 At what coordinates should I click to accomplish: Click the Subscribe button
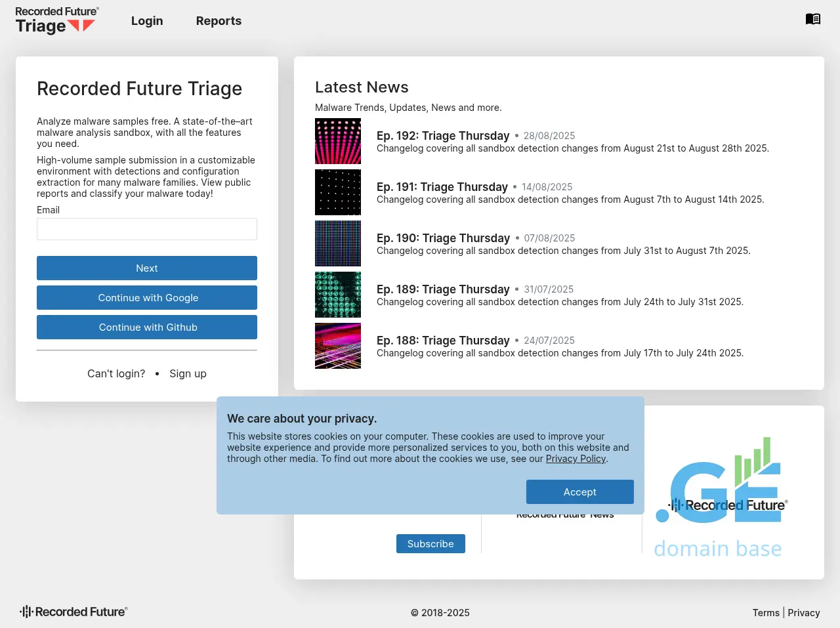(430, 544)
